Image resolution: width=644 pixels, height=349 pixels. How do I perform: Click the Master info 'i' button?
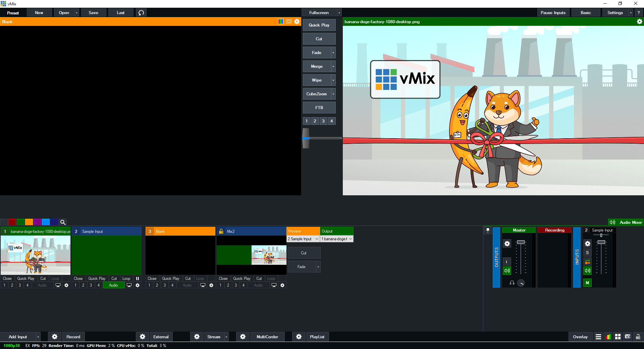tap(507, 262)
